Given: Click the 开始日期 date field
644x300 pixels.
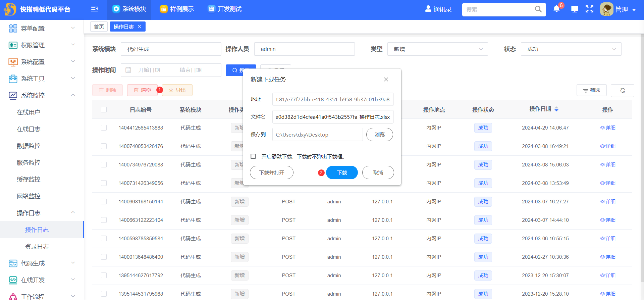Looking at the screenshot, I should click(149, 70).
